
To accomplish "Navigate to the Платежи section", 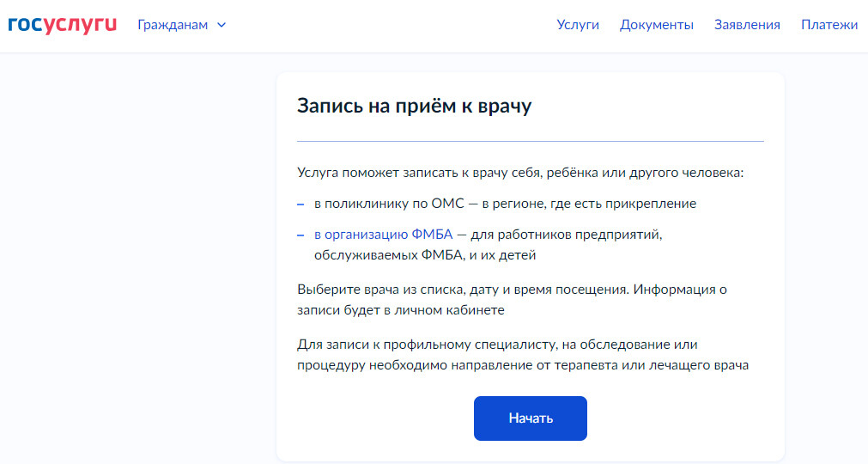I will [x=829, y=25].
